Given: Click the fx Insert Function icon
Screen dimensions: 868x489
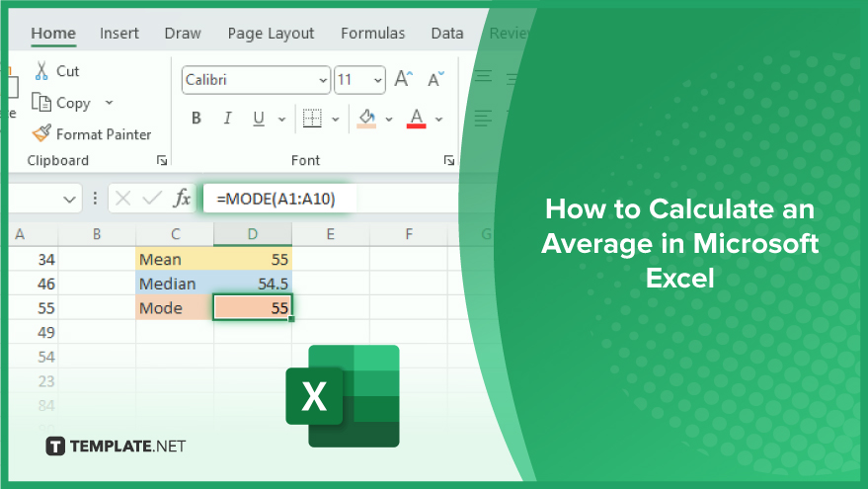Looking at the screenshot, I should pyautogui.click(x=182, y=198).
